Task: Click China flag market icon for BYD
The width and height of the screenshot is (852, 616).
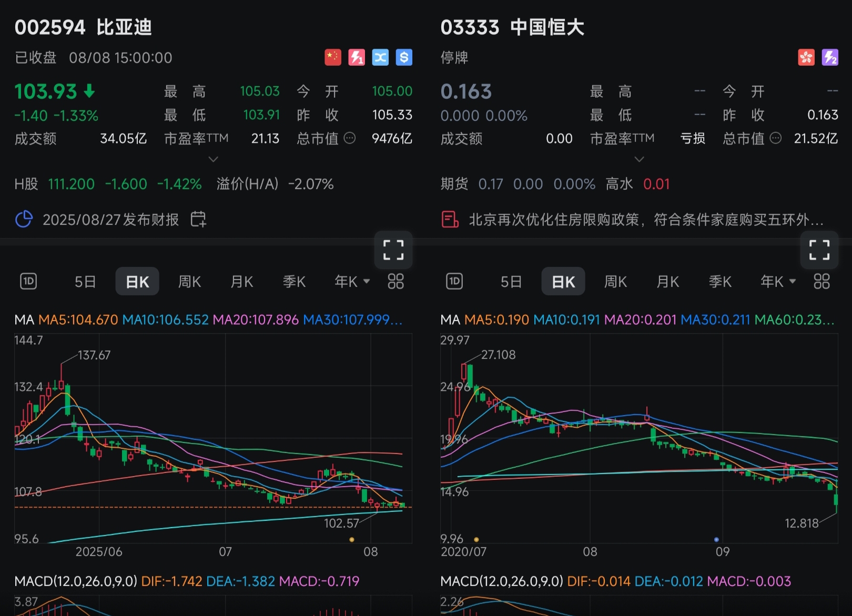Action: (333, 57)
